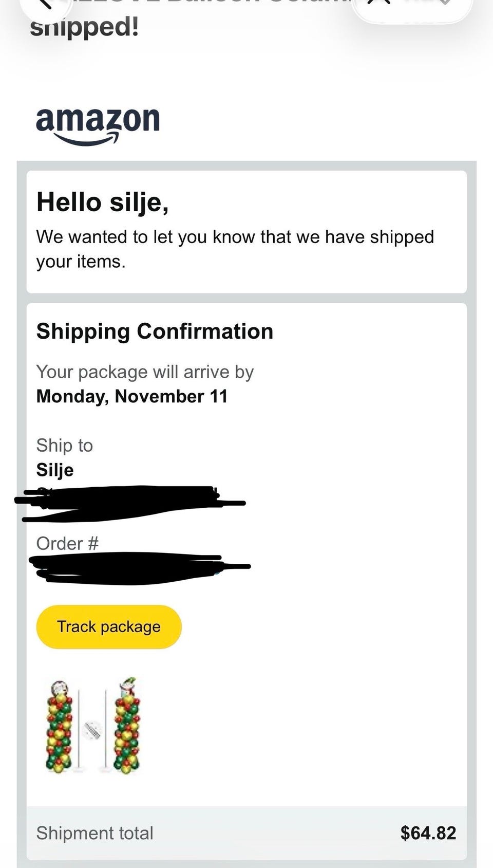
Task: Tap the email subject ending in shipped!
Action: point(84,27)
